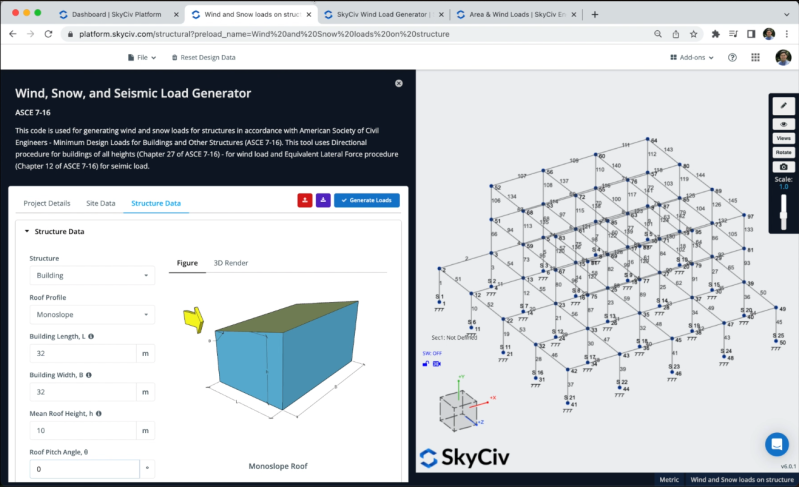Click the red upload icon button
799x487 pixels.
tap(305, 200)
